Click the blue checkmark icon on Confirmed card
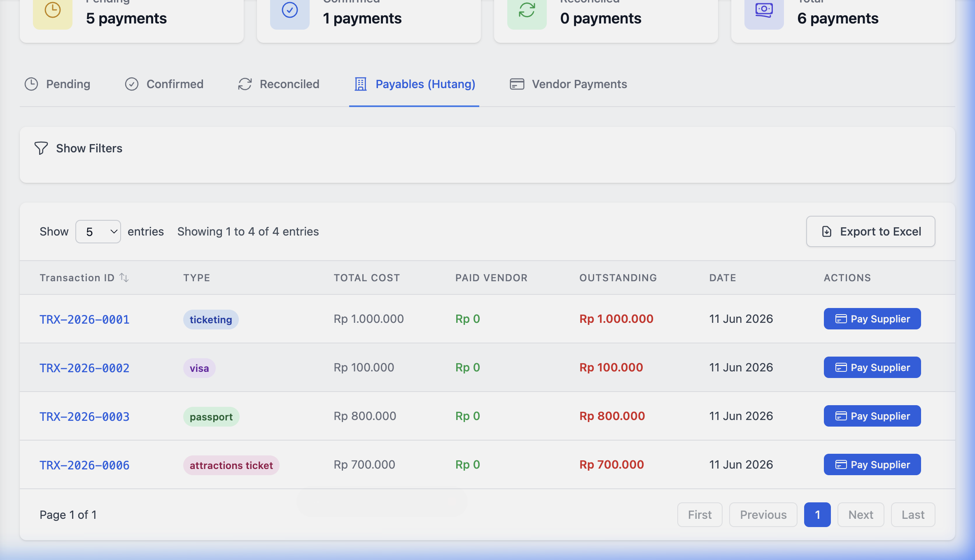975x560 pixels. coord(290,10)
